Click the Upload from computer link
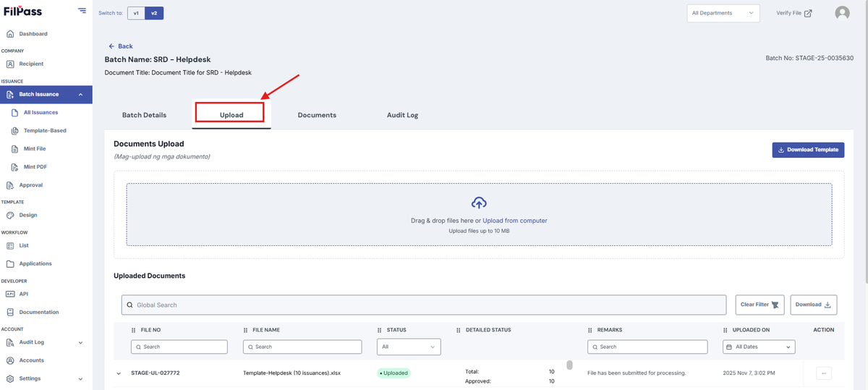 (515, 221)
